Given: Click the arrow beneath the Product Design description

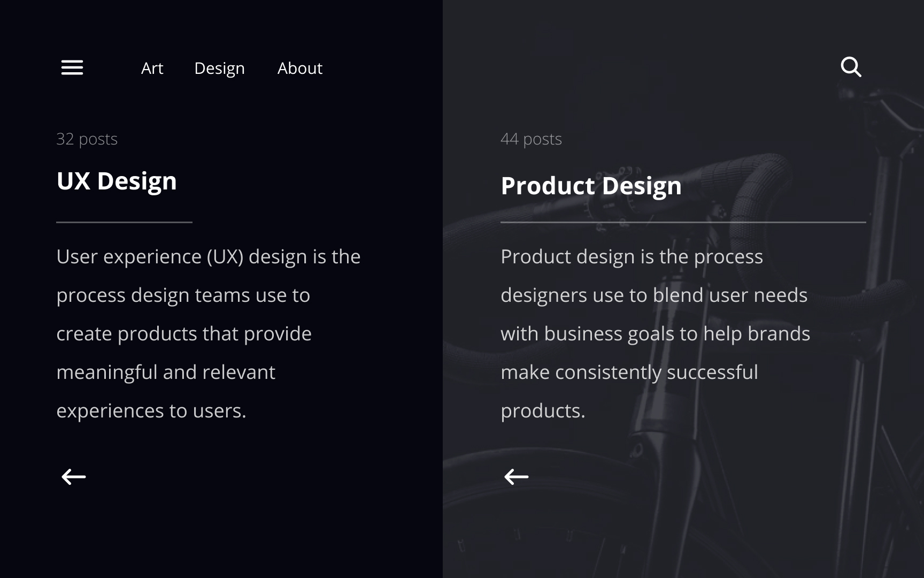Looking at the screenshot, I should tap(515, 476).
